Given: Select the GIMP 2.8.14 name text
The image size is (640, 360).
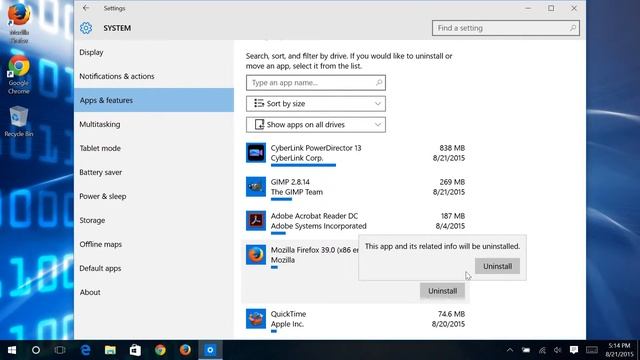Looking at the screenshot, I should 290,182.
